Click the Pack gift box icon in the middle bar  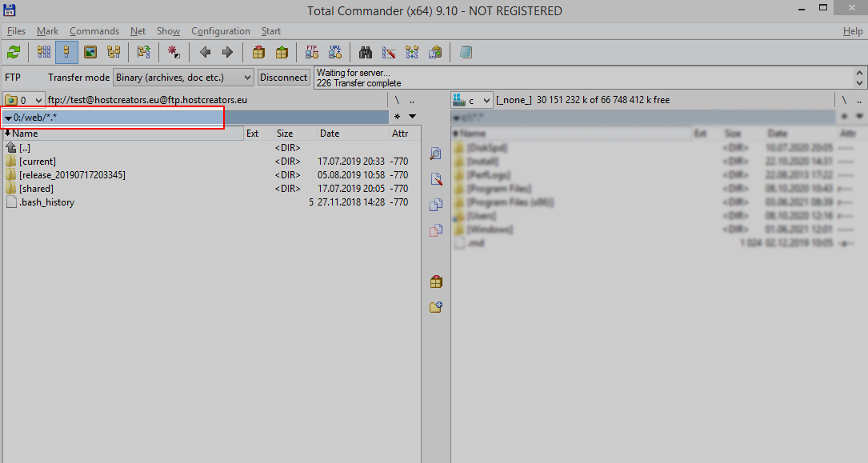click(436, 281)
